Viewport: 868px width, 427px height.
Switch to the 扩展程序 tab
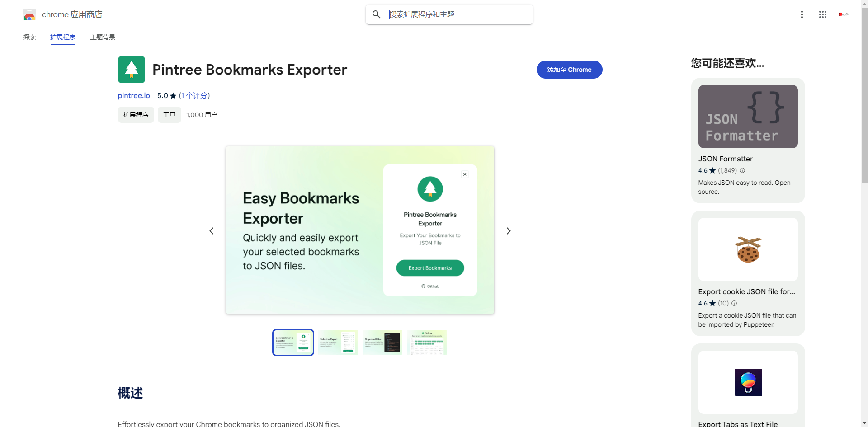pyautogui.click(x=63, y=37)
